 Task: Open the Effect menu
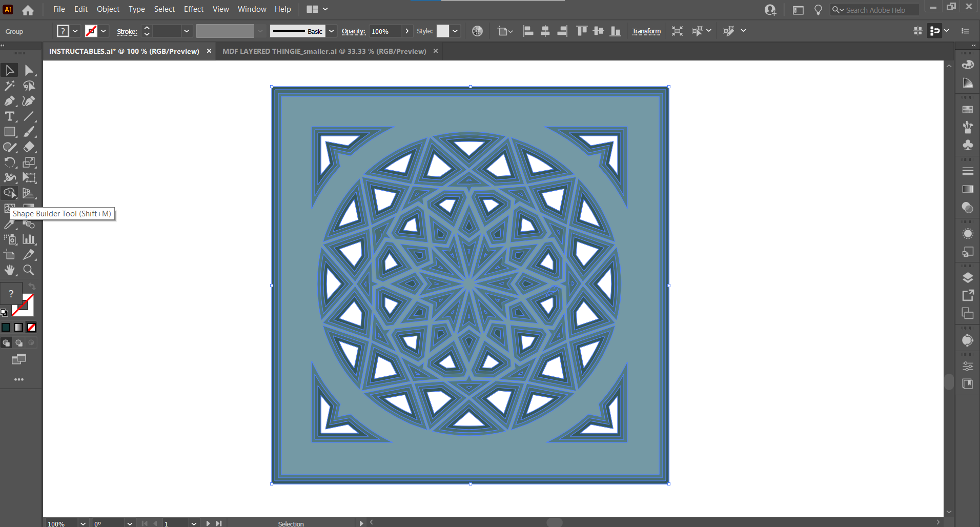pos(194,9)
